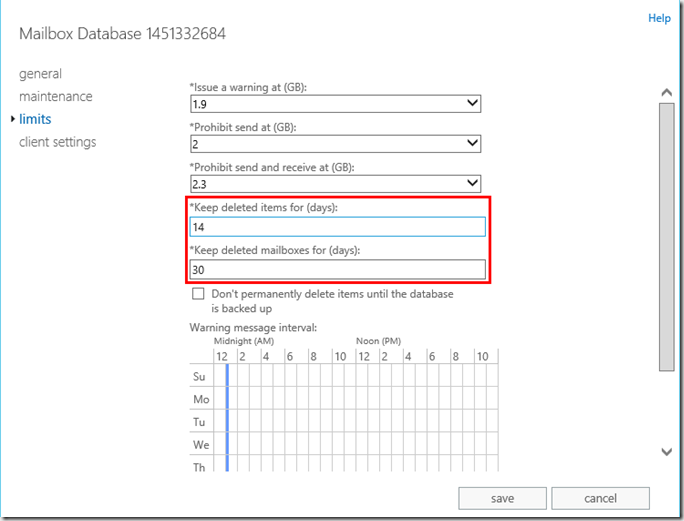The image size is (684, 521).
Task: Open the Help link
Action: click(659, 18)
